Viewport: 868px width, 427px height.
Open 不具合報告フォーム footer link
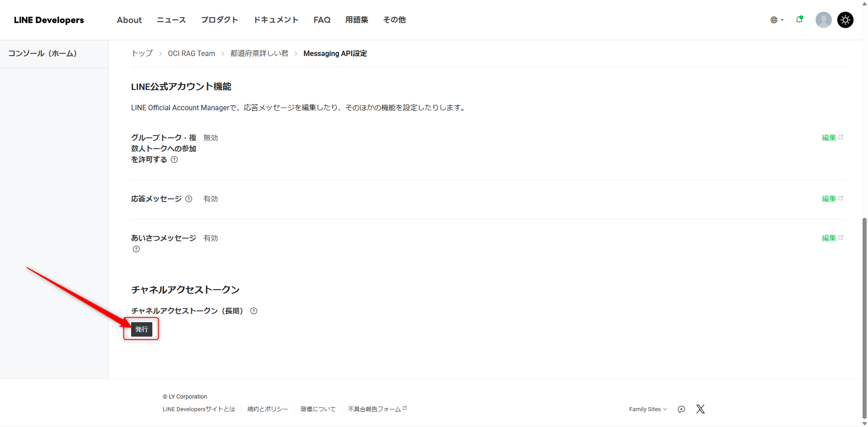click(377, 409)
